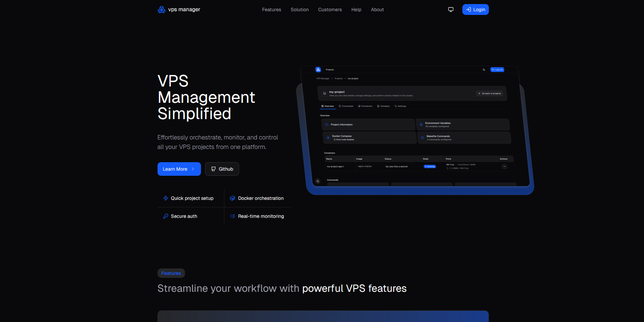644x322 pixels.
Task: Navigate to the About page
Action: [x=377, y=10]
